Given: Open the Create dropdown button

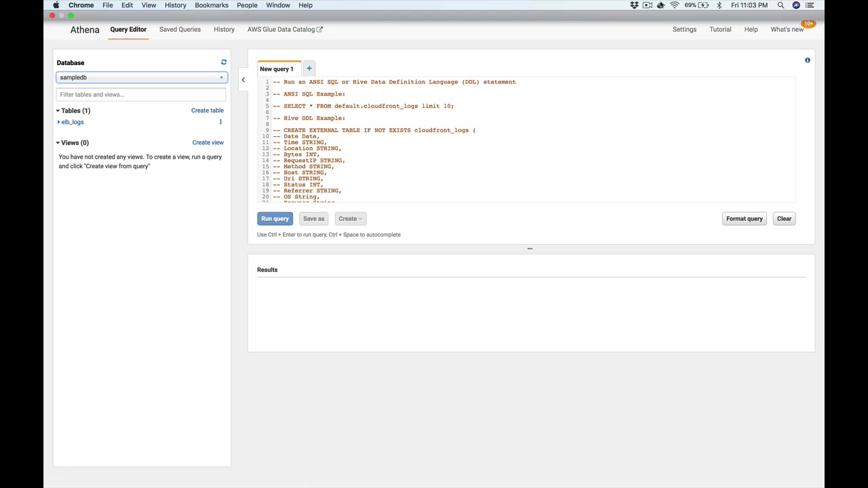Looking at the screenshot, I should pos(351,219).
